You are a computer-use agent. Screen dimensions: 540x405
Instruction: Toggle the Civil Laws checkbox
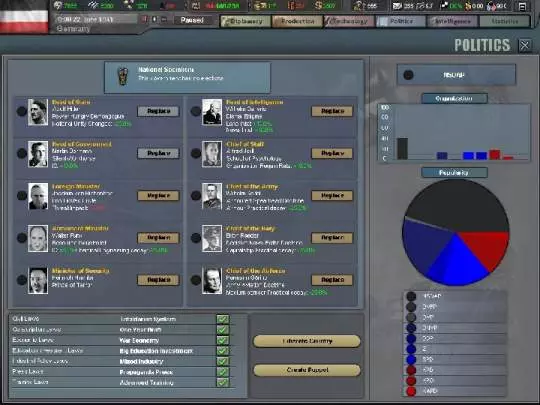coord(223,319)
